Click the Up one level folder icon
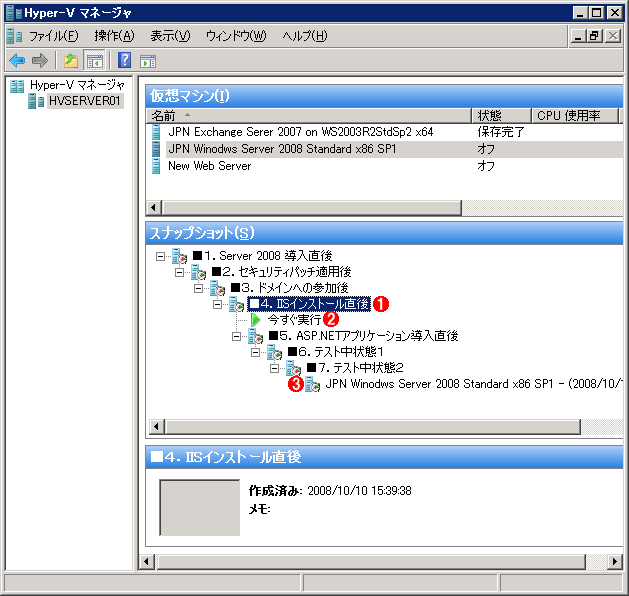The width and height of the screenshot is (629, 596). tap(71, 61)
